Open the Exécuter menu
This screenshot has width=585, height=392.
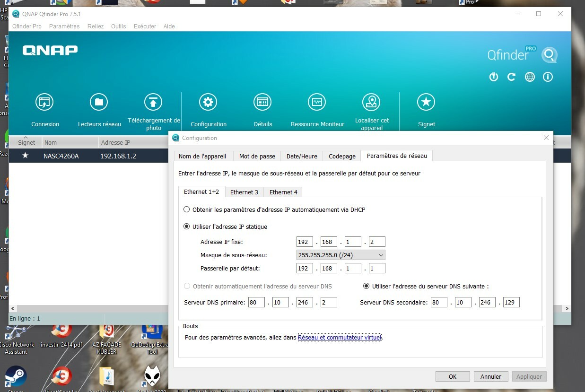point(145,26)
